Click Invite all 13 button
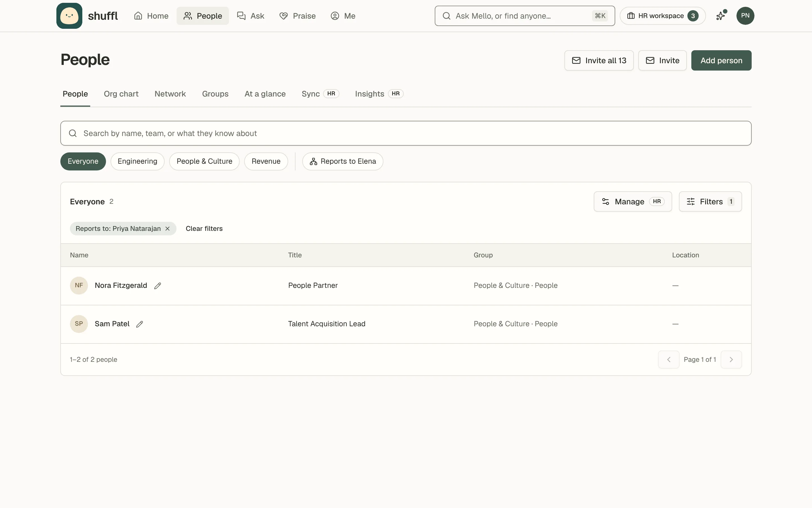 pyautogui.click(x=599, y=60)
